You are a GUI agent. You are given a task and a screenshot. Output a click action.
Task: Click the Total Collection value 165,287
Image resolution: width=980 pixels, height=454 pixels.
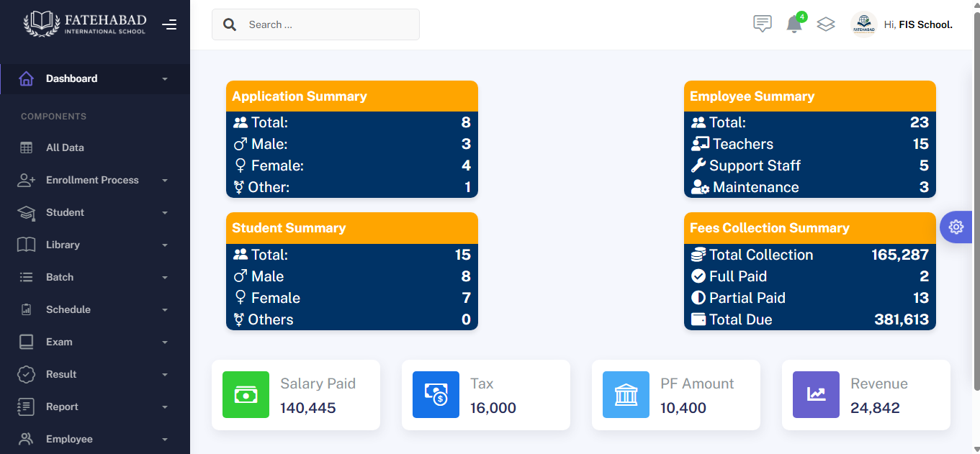coord(900,255)
